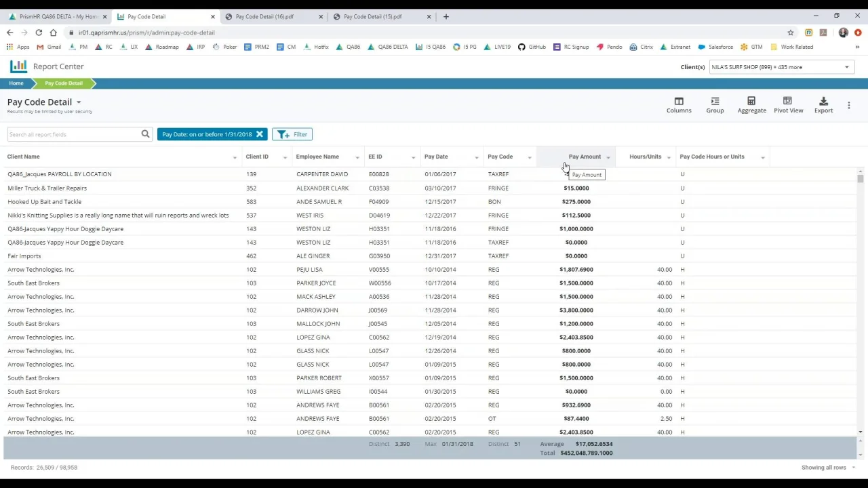
Task: Open the three-dot more options menu
Action: pos(848,106)
